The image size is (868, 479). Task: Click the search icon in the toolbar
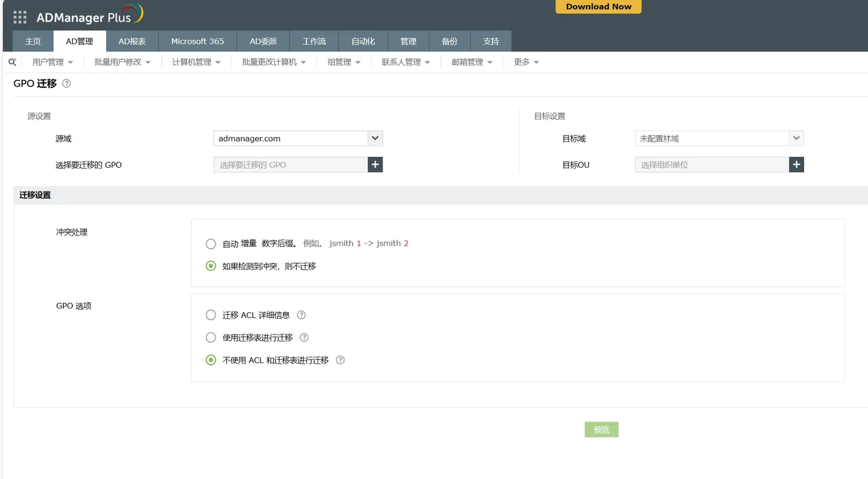coord(12,62)
